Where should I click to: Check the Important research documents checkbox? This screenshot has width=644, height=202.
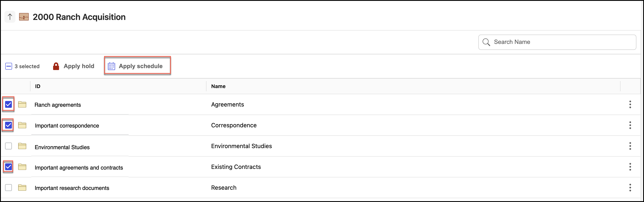8,187
